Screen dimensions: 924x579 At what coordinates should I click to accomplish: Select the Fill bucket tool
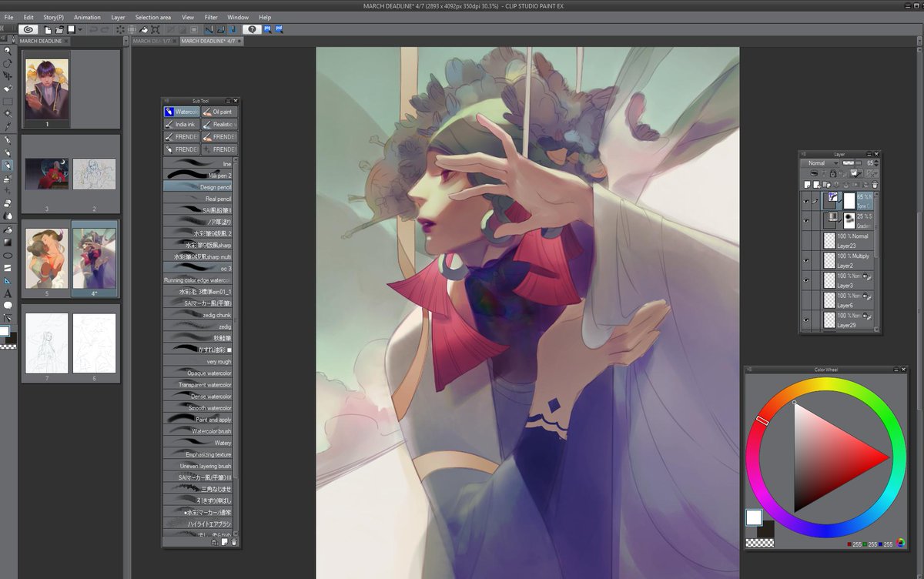pos(8,230)
